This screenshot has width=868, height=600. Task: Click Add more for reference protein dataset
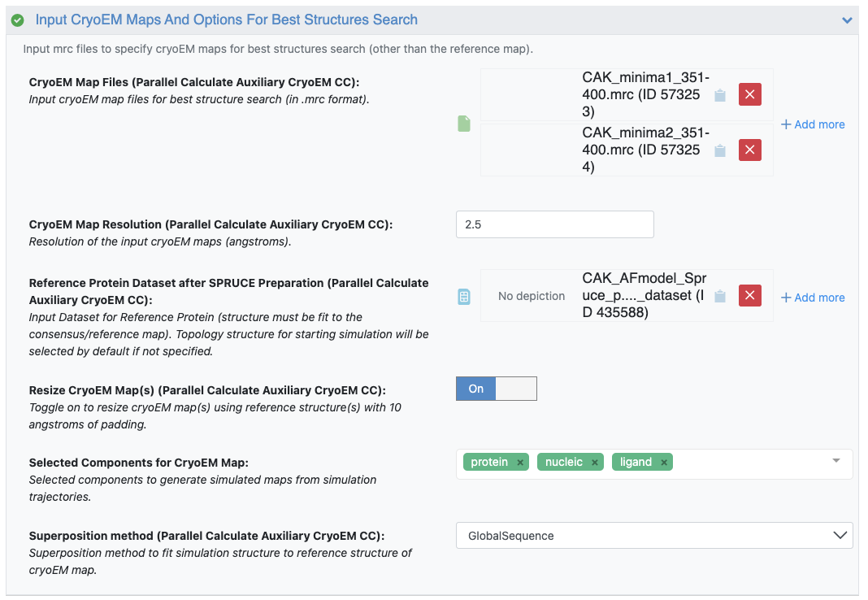coord(813,298)
